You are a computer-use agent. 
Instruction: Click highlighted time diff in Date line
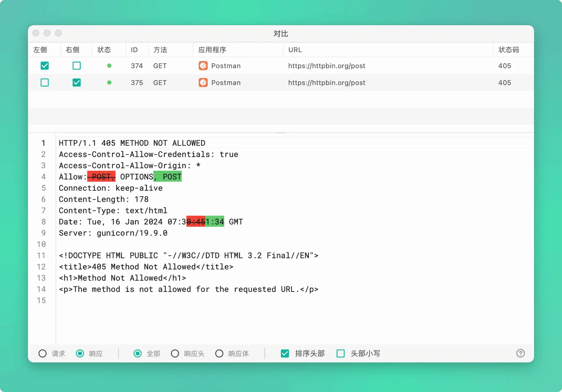tap(205, 222)
